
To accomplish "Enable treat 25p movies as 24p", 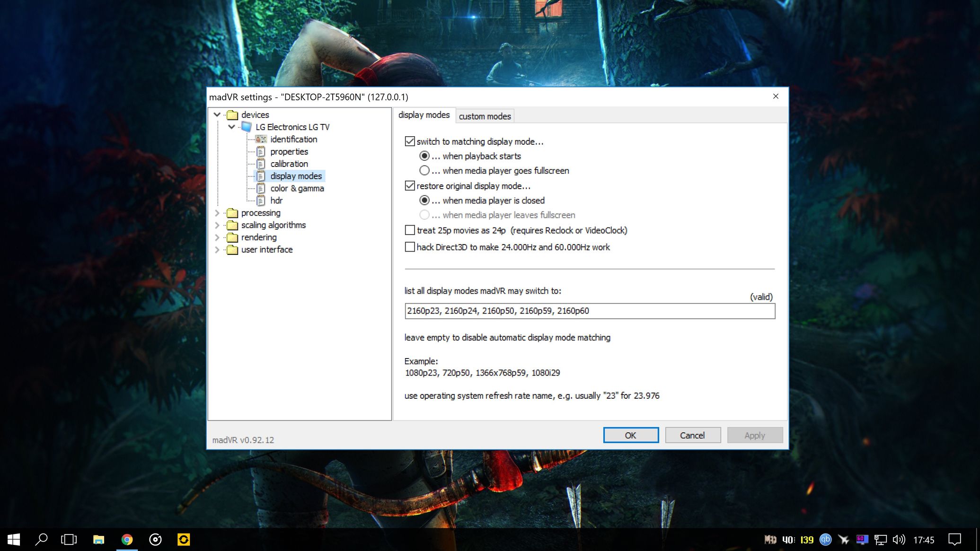I will click(410, 230).
